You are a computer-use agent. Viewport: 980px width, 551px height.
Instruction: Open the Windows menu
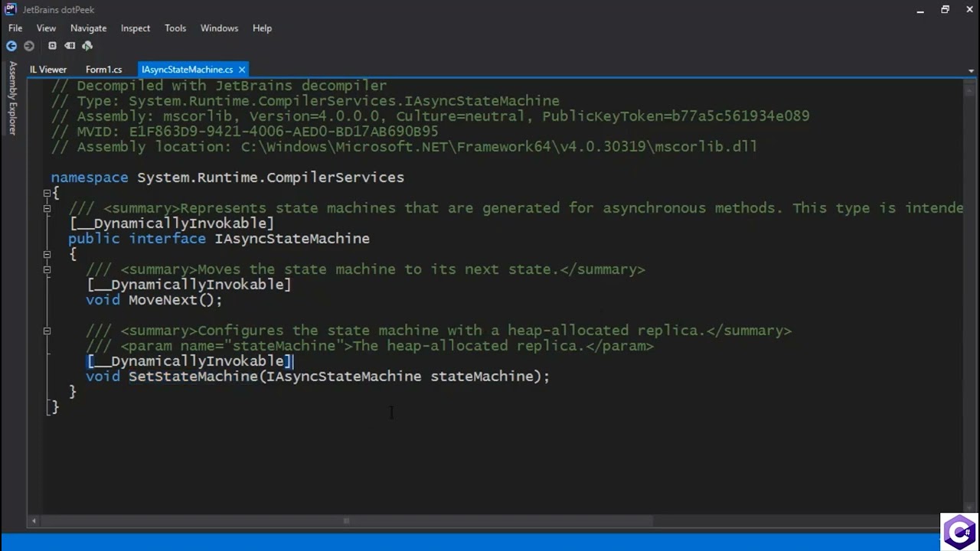pyautogui.click(x=219, y=28)
